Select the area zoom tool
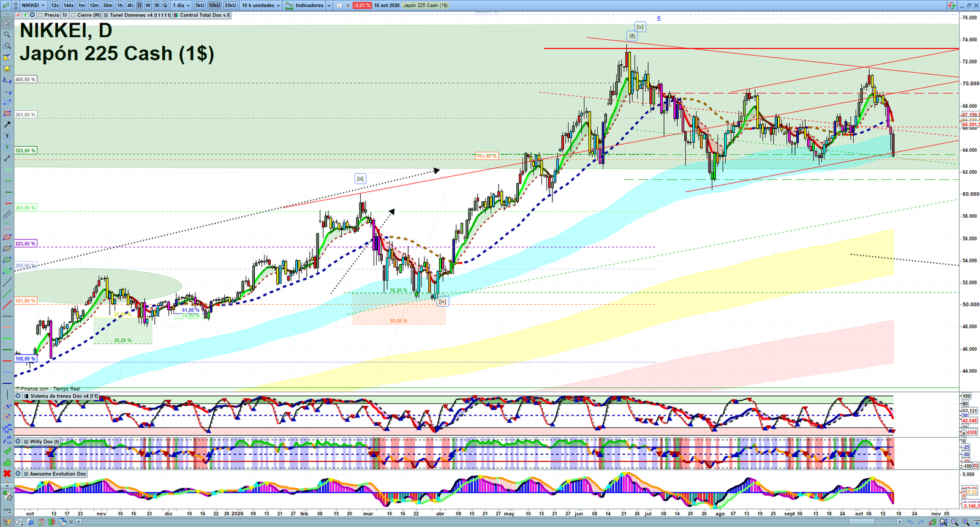 [7, 46]
